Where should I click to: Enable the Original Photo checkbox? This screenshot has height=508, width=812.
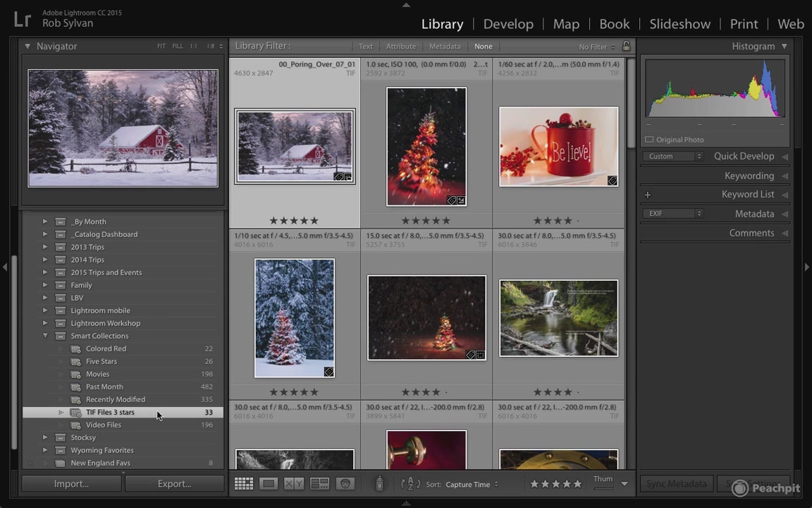tap(649, 140)
